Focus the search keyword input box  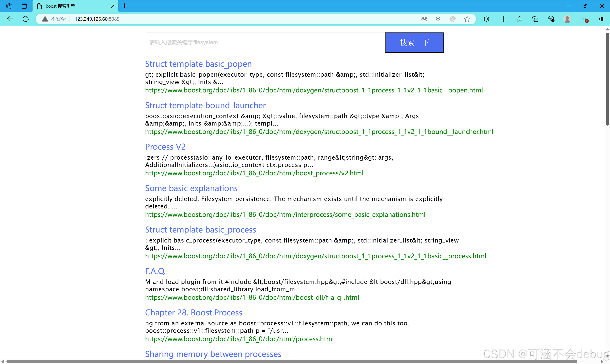point(265,42)
